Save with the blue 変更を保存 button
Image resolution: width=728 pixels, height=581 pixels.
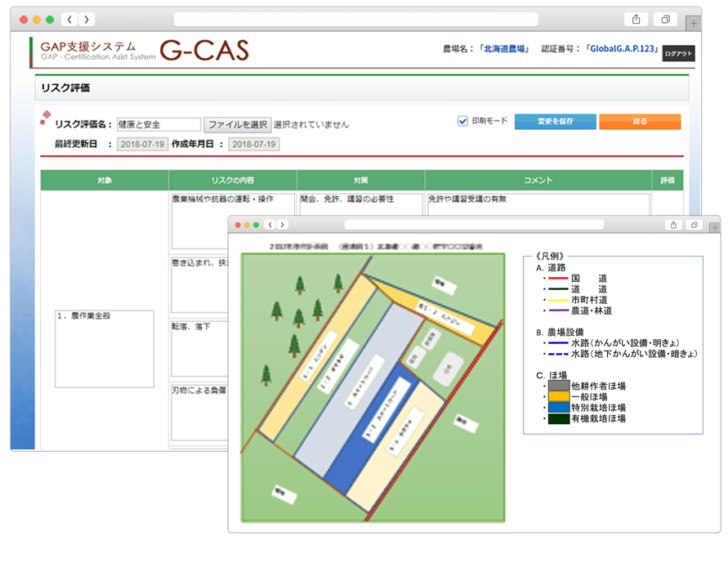point(556,122)
